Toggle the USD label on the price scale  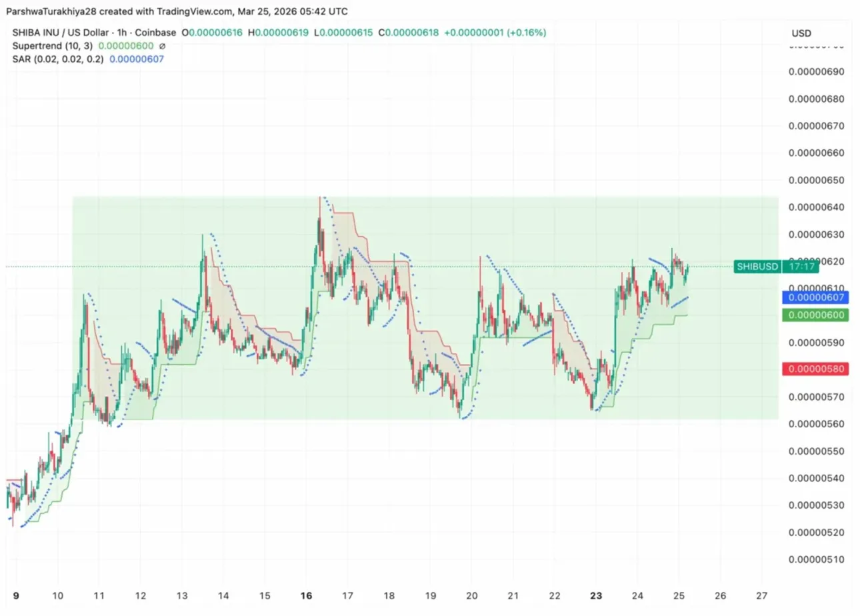tap(801, 33)
